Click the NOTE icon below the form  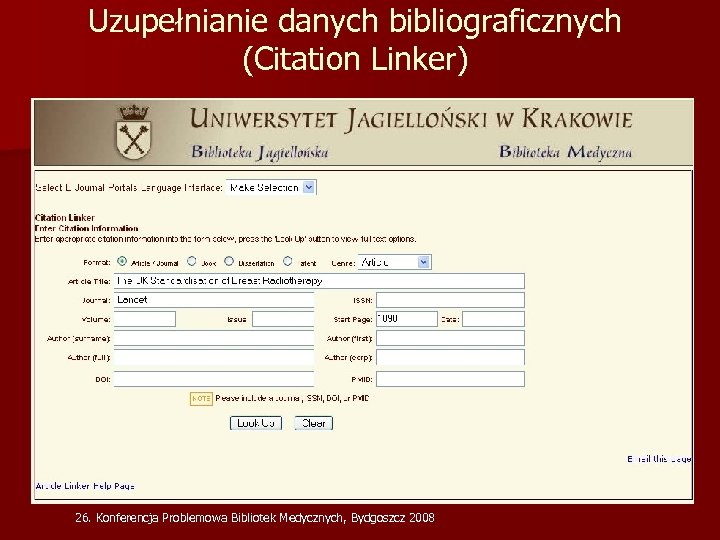point(201,399)
